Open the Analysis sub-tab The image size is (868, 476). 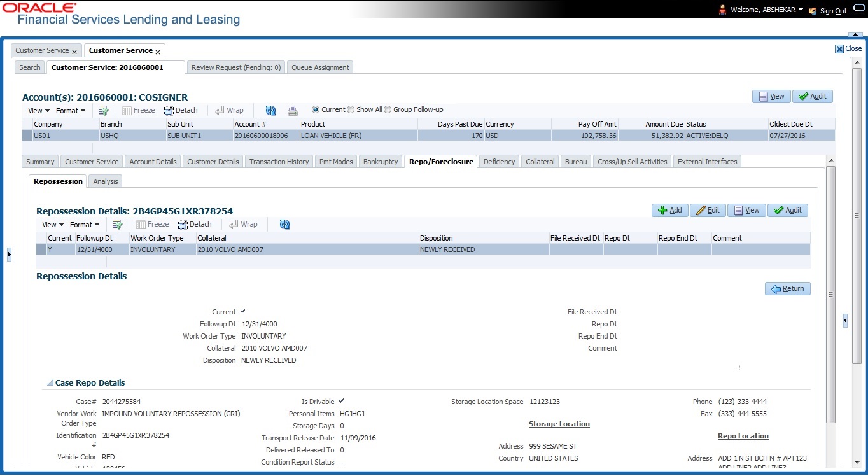click(x=105, y=181)
